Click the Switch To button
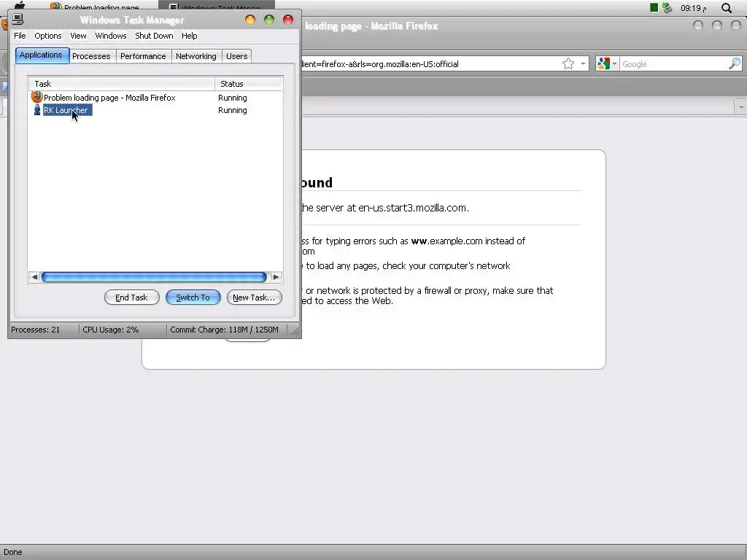 (193, 297)
